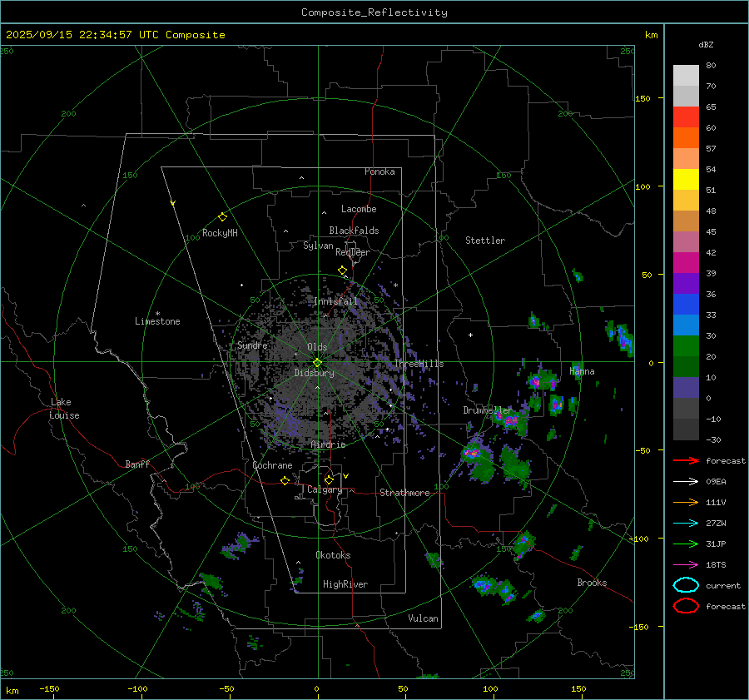
Task: Click the Stettler city label
Action: point(485,241)
